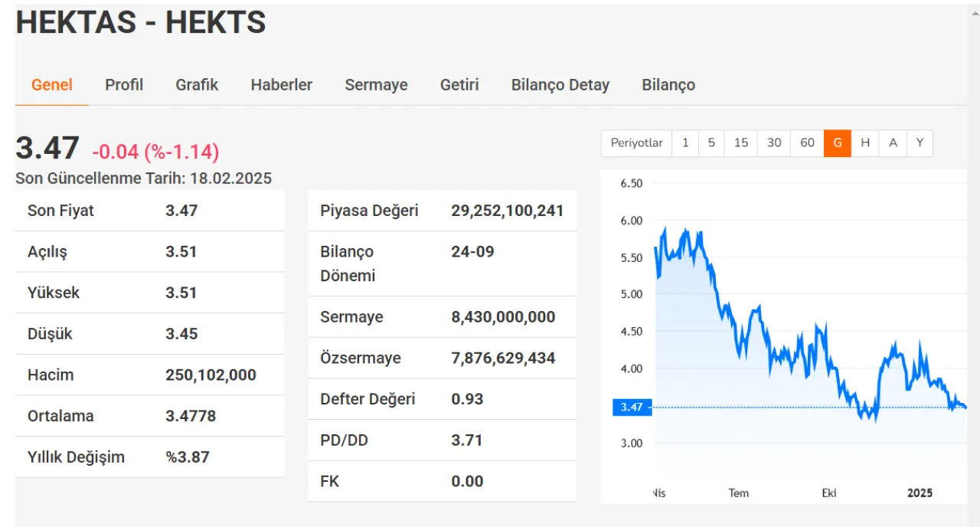Screen dimensions: 980x527
Task: Click the Periyotlar chart button
Action: tap(637, 143)
